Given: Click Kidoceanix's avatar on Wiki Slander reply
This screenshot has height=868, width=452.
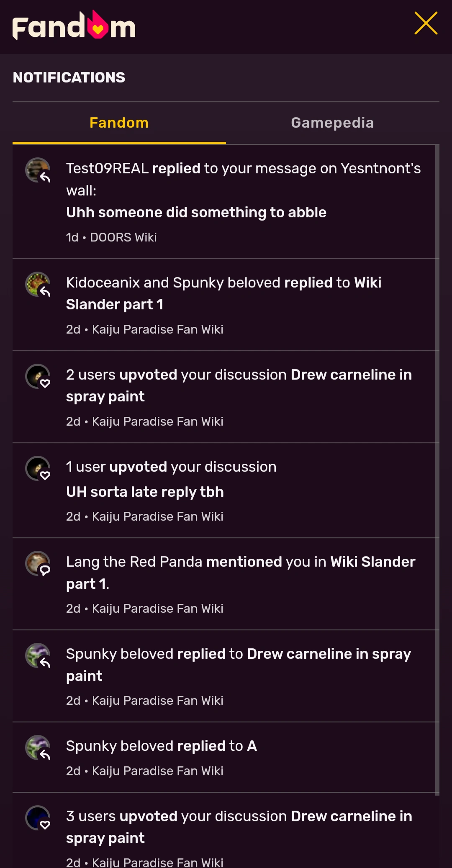Looking at the screenshot, I should 38,285.
